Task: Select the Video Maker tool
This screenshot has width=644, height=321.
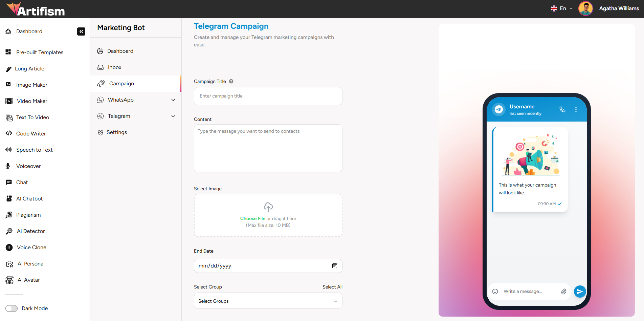Action: tap(32, 101)
